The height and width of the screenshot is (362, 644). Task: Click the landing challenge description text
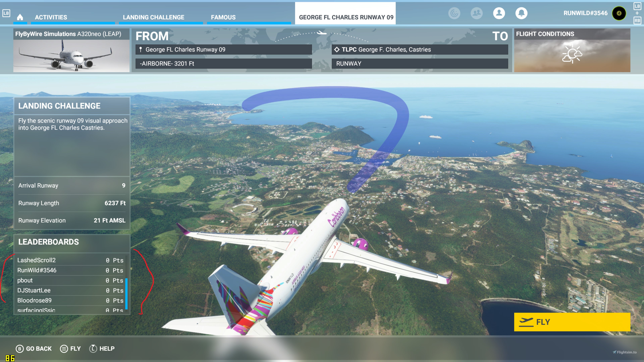[73, 124]
